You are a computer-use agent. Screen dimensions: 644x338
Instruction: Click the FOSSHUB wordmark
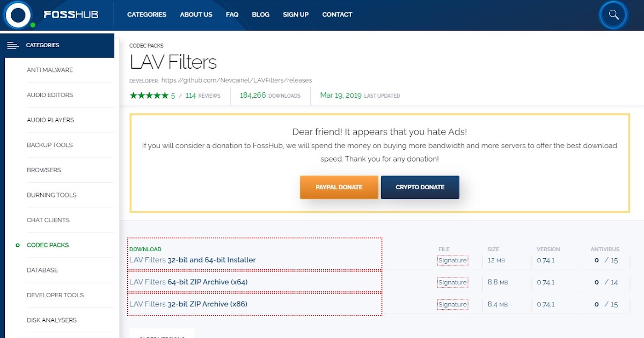coord(71,14)
